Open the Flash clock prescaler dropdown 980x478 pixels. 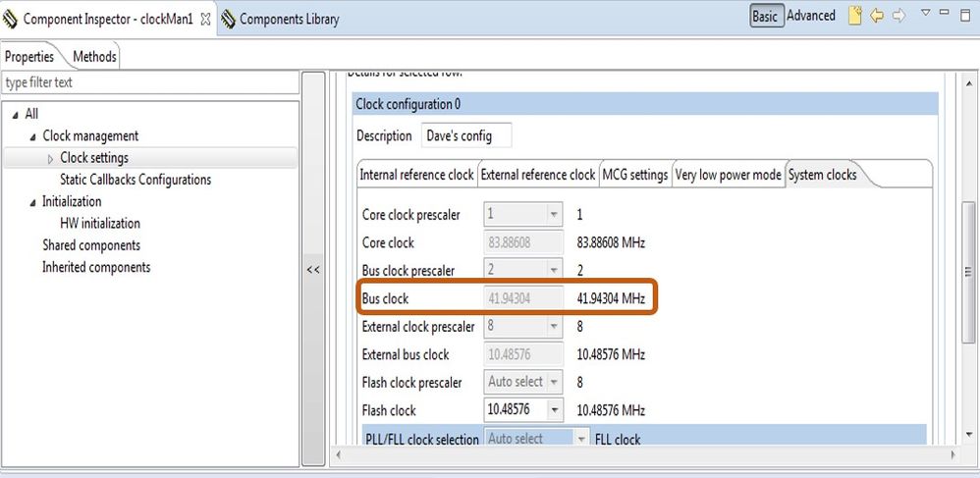(556, 382)
